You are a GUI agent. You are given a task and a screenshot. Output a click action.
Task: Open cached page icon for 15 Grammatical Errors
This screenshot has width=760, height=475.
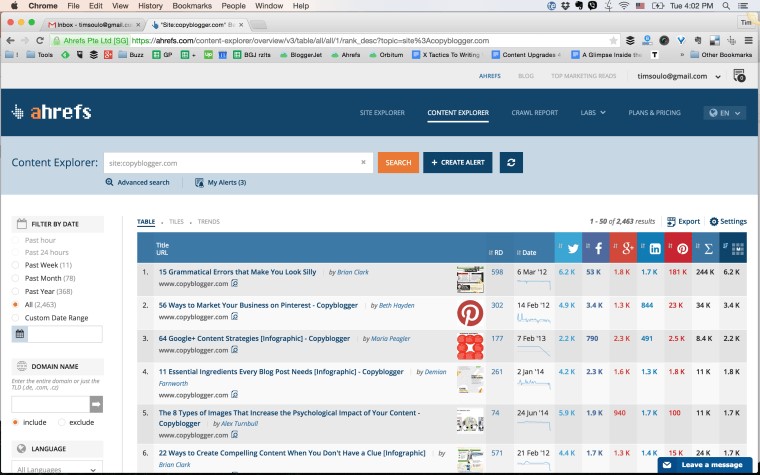coord(235,283)
